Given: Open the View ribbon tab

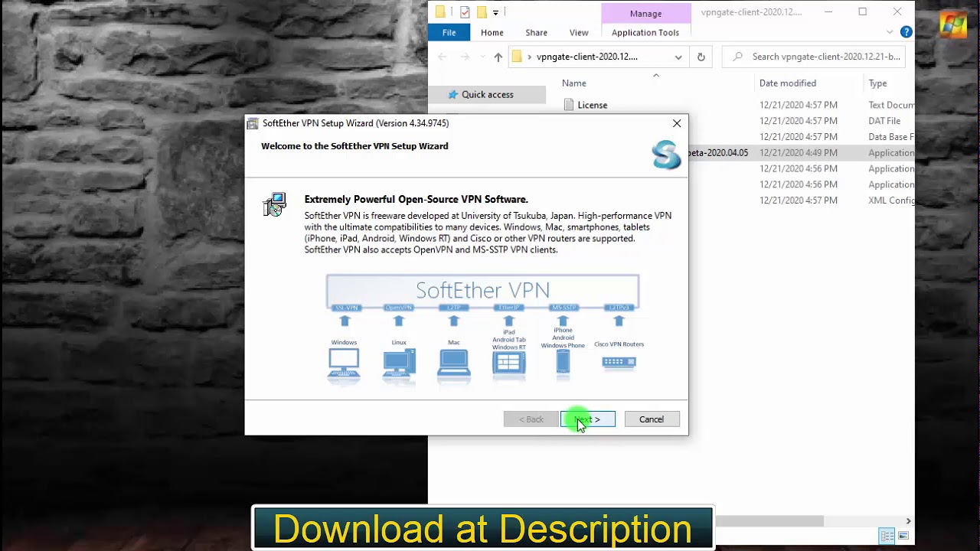Looking at the screenshot, I should pos(579,32).
